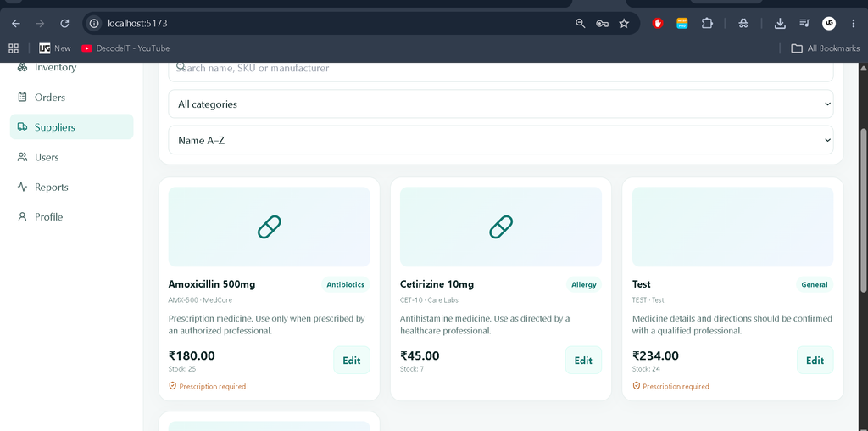This screenshot has height=431, width=868.
Task: Click the ₹234.00 price
Action: 655,355
